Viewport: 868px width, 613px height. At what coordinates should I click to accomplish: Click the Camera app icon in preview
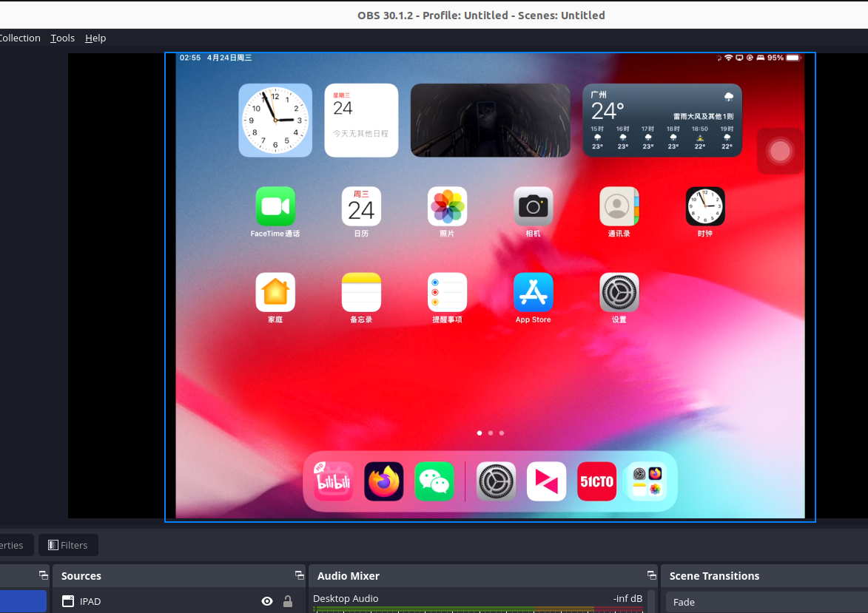533,206
